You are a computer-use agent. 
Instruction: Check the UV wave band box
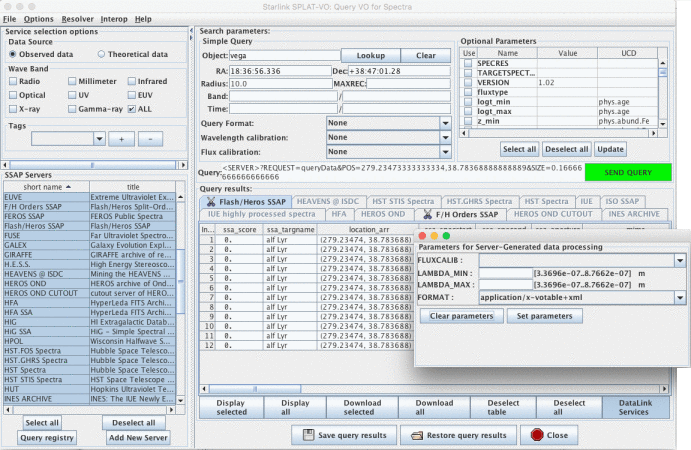click(72, 95)
